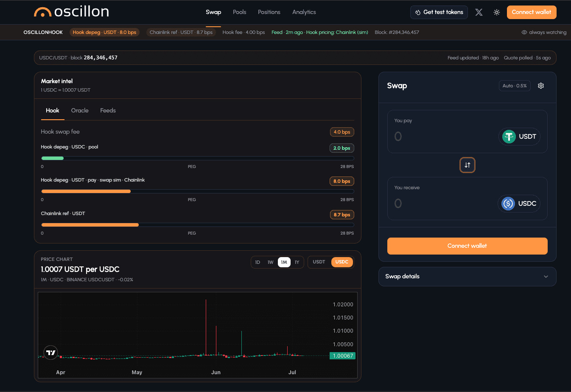Click 1 USDC = 1.0007 USDT rate text
The height and width of the screenshot is (392, 571).
coord(66,90)
